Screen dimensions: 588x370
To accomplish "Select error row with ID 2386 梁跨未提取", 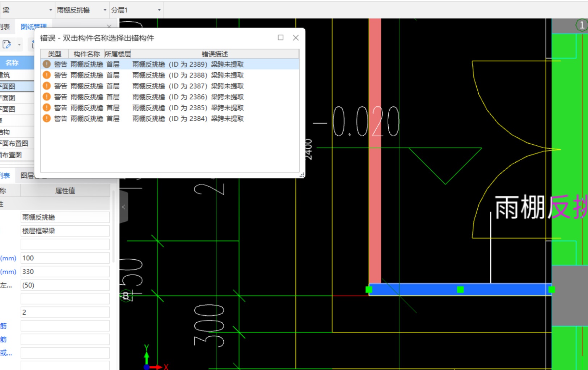I will (170, 97).
